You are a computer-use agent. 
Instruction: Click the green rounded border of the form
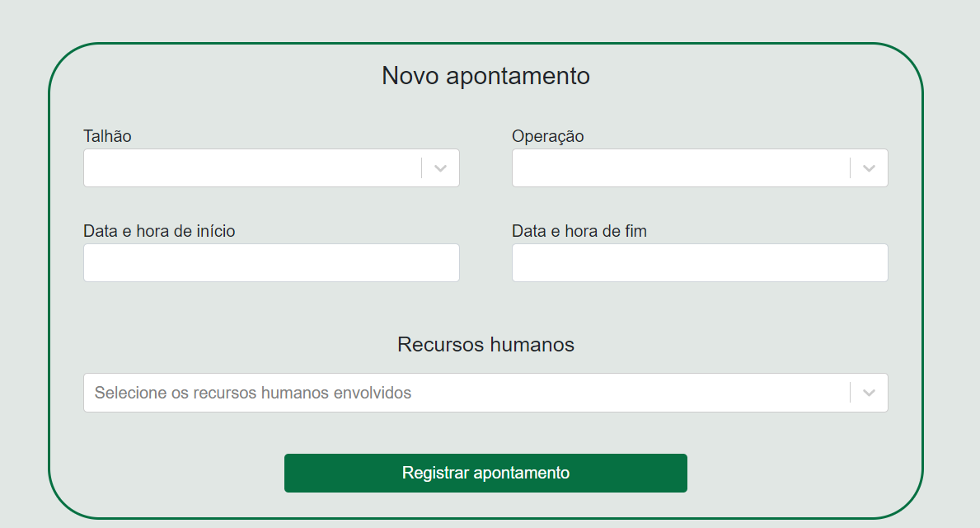coord(49,280)
